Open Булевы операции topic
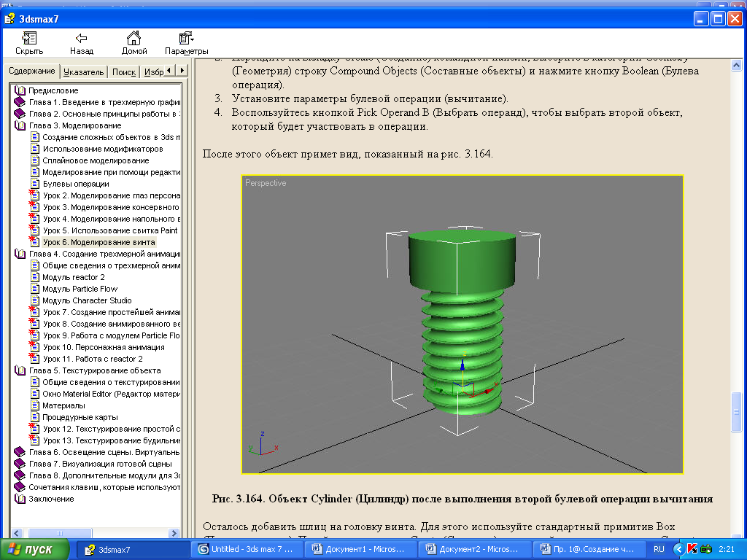Viewport: 747px width, 560px height. coord(76,184)
